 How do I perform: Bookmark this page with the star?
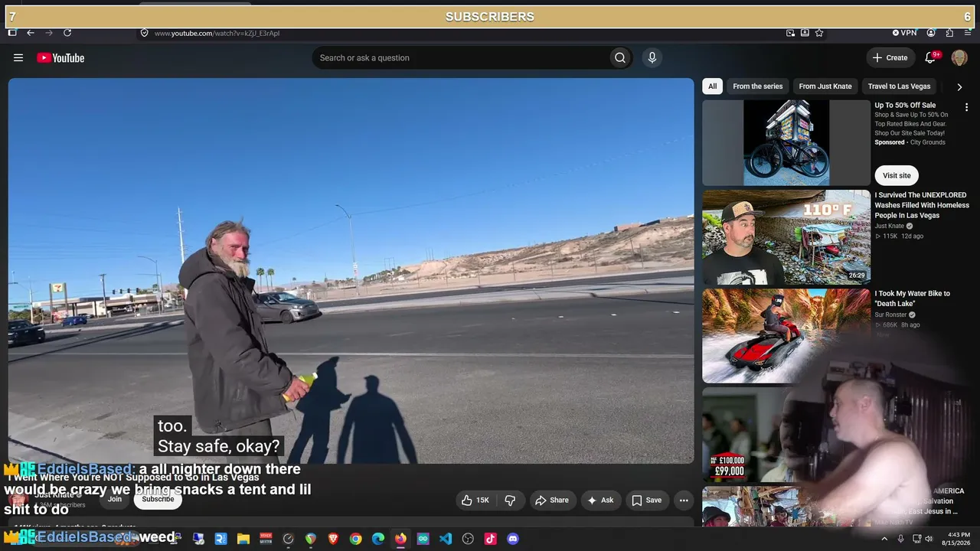point(819,33)
